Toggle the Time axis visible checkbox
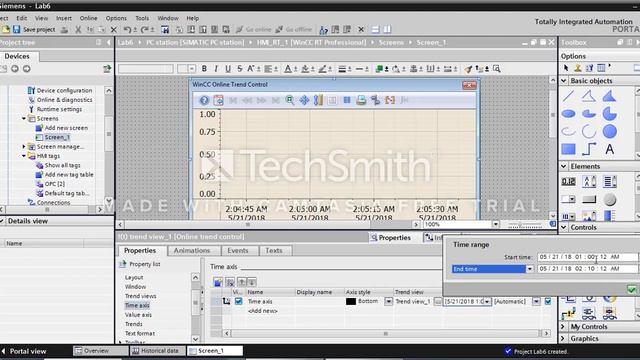The height and width of the screenshot is (360, 640). (238, 301)
